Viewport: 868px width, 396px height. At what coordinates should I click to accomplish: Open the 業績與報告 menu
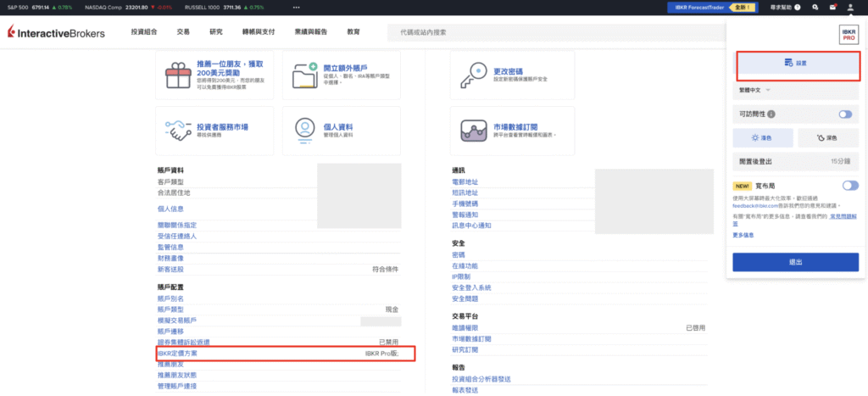[310, 32]
